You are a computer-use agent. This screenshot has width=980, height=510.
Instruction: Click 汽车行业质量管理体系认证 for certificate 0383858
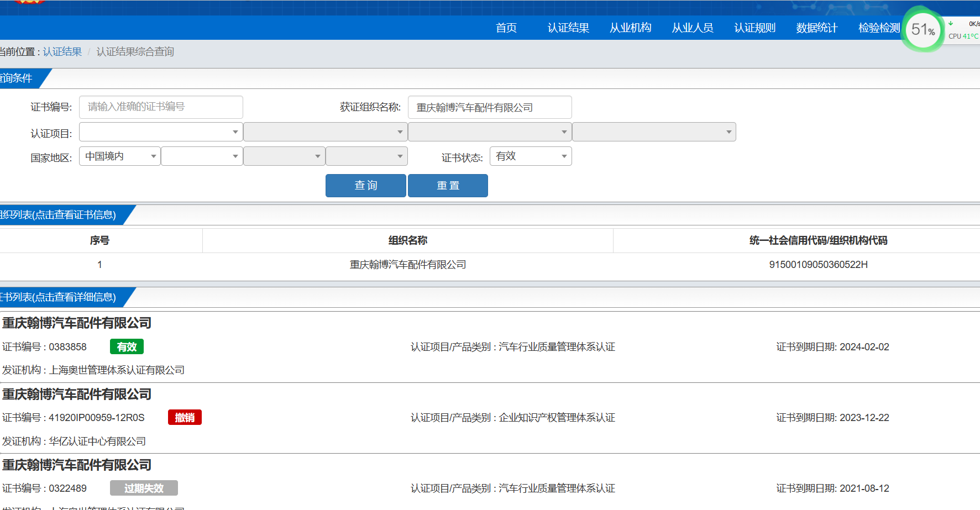(557, 347)
